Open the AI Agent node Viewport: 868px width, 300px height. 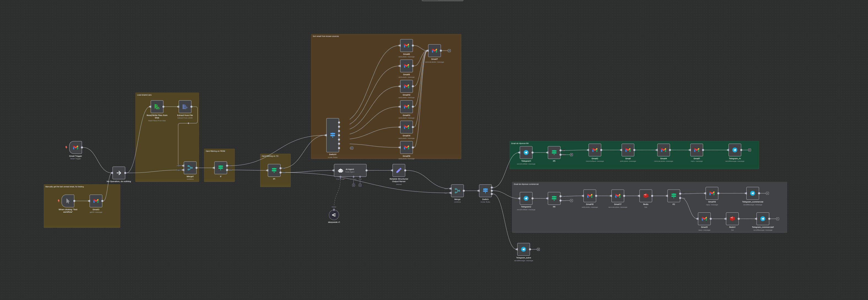pyautogui.click(x=350, y=171)
